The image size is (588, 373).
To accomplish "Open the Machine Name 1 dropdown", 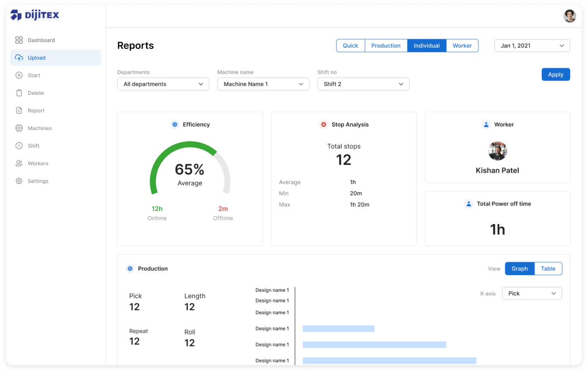I will click(263, 84).
